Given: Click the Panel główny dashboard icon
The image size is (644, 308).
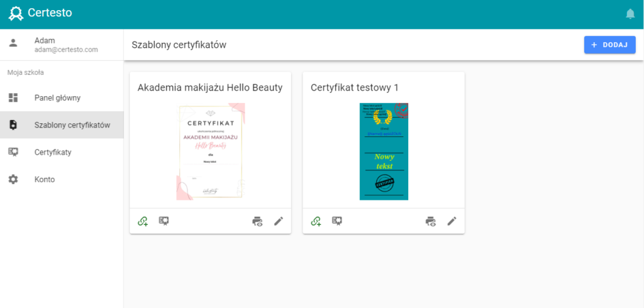Looking at the screenshot, I should pyautogui.click(x=14, y=97).
